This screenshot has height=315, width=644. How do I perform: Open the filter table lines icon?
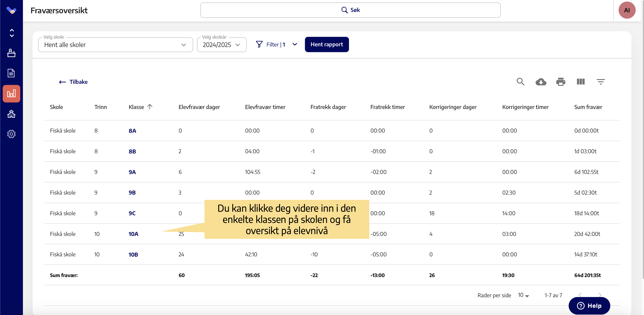coord(600,82)
